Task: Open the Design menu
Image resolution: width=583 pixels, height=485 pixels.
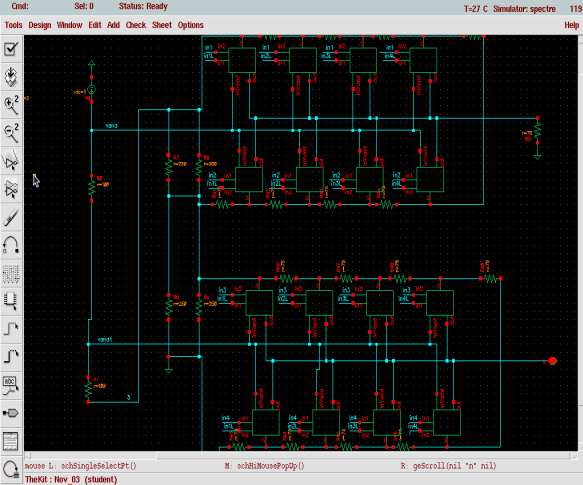Action: coord(40,25)
